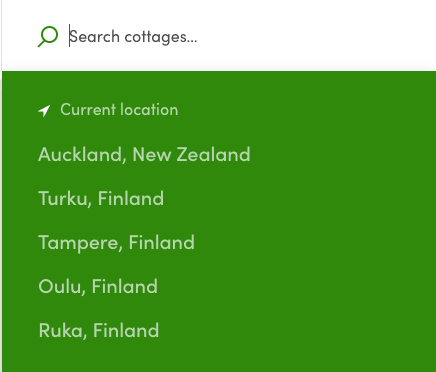This screenshot has height=372, width=436.
Task: Tap the word Auckland in suggestions
Action: (82, 154)
